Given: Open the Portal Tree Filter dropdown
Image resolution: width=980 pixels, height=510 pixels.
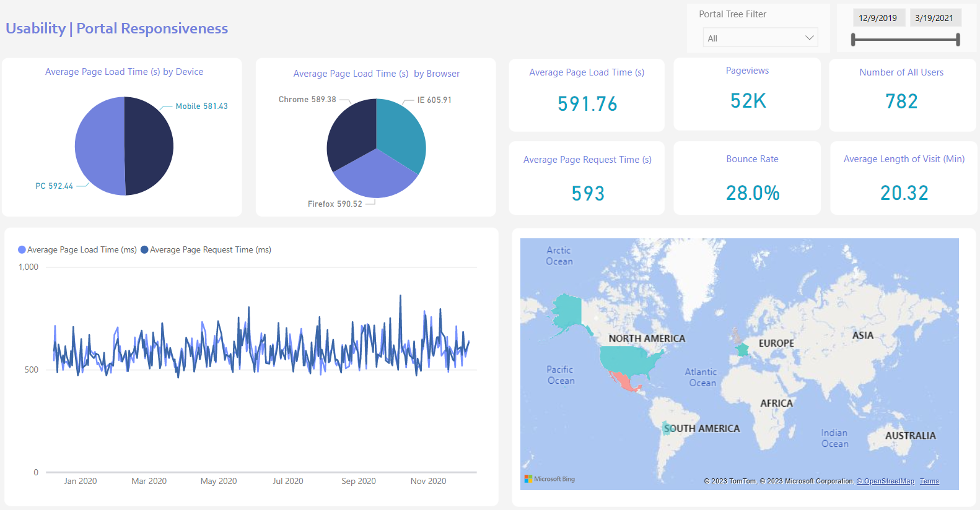Looking at the screenshot, I should (760, 38).
